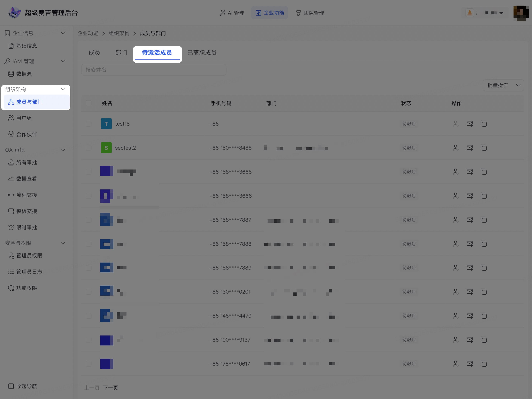Collapse the 安全与权限 sidebar group

(x=63, y=243)
